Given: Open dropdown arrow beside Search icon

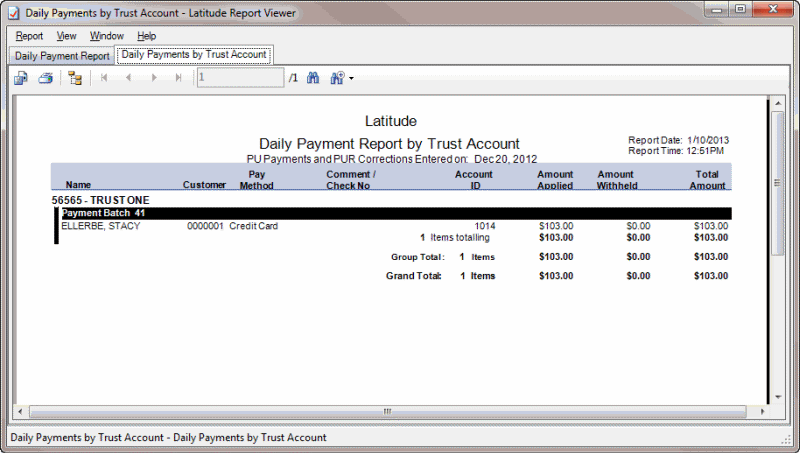Looking at the screenshot, I should click(x=351, y=79).
